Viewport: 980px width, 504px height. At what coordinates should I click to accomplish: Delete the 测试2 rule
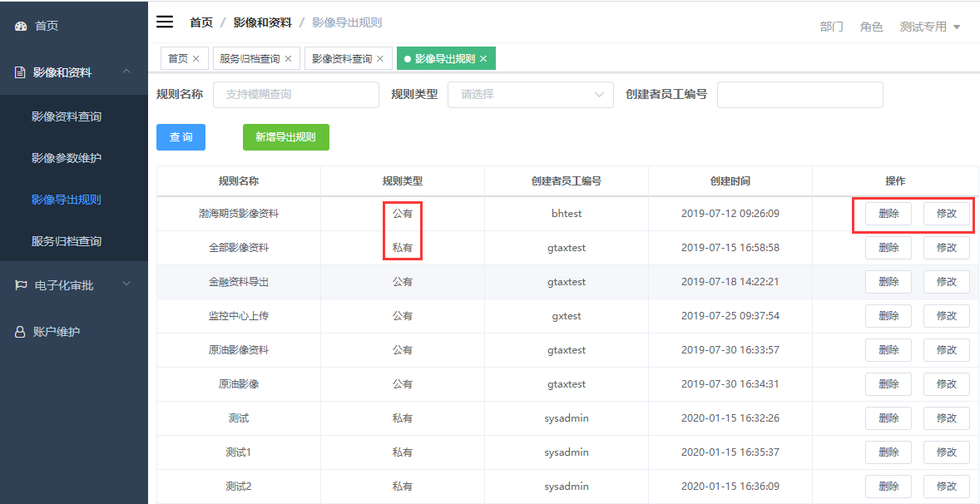888,487
